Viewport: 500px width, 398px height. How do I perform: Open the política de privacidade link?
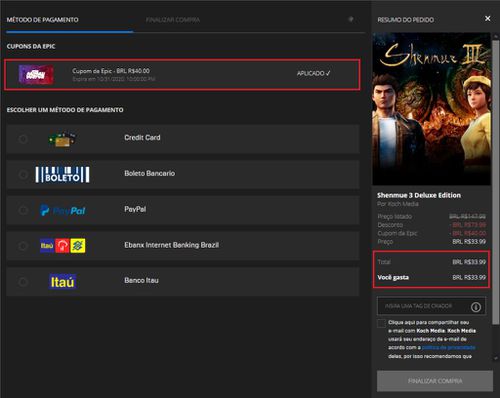(x=448, y=347)
